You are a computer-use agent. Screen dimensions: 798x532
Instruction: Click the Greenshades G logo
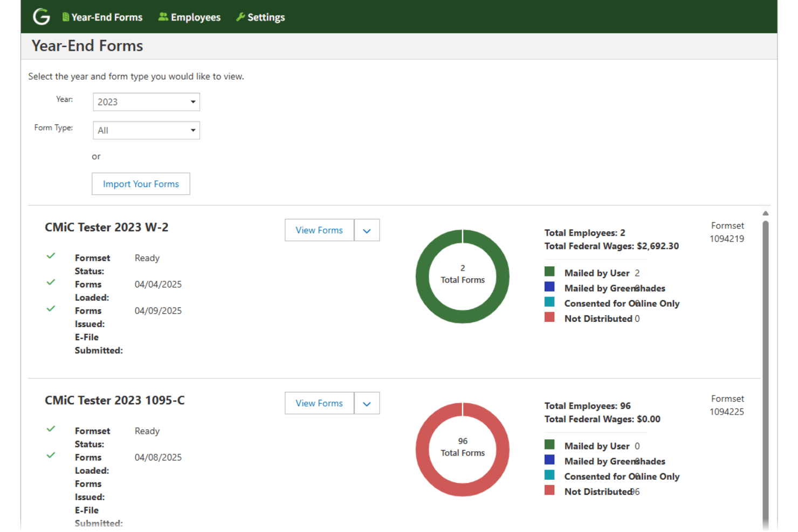(42, 17)
